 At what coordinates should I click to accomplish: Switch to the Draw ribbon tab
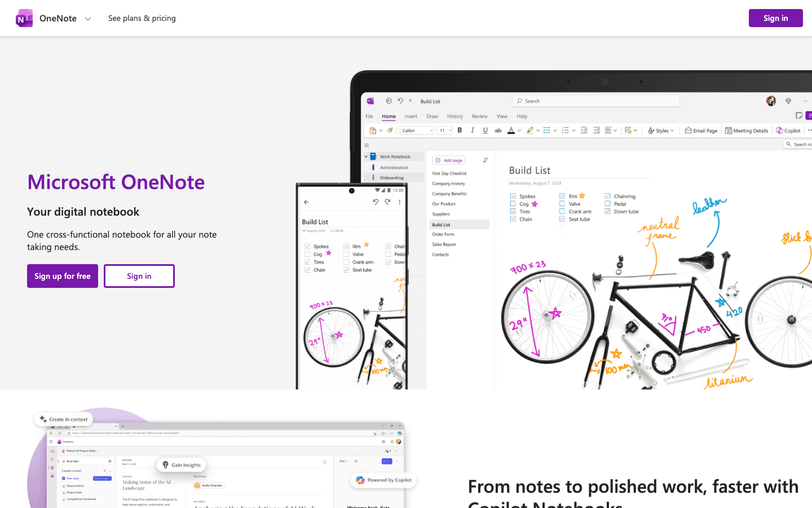pyautogui.click(x=433, y=116)
